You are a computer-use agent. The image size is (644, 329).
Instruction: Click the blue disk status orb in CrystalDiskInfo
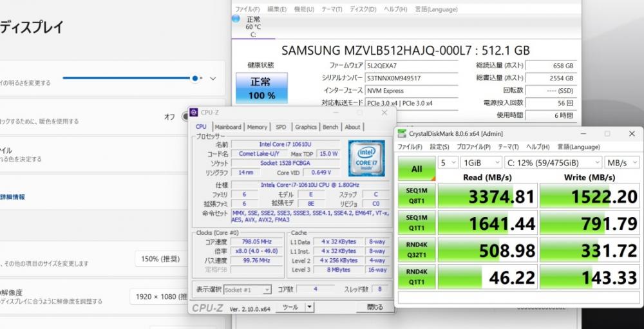click(x=236, y=19)
